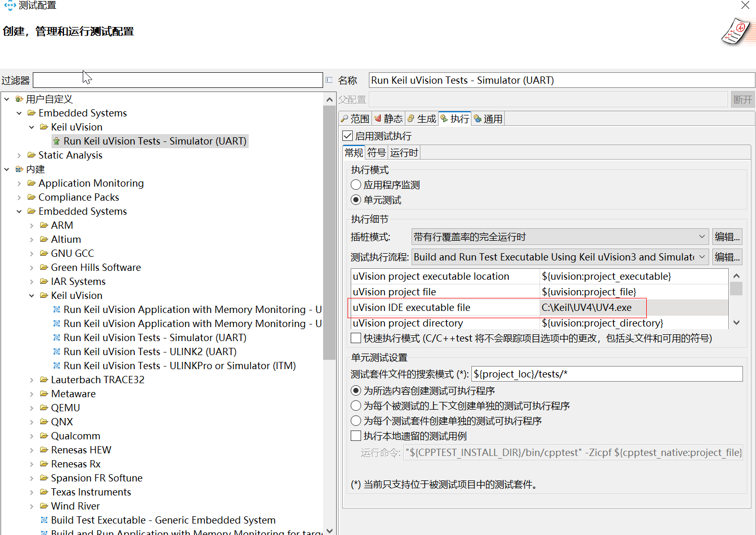This screenshot has height=535, width=756.
Task: Expand Compliance Packs node
Action: [19, 197]
